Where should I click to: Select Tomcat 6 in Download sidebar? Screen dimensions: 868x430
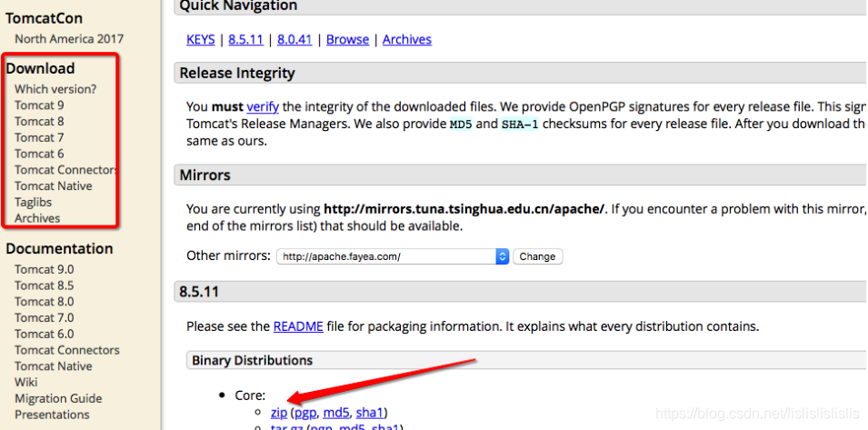(x=39, y=154)
